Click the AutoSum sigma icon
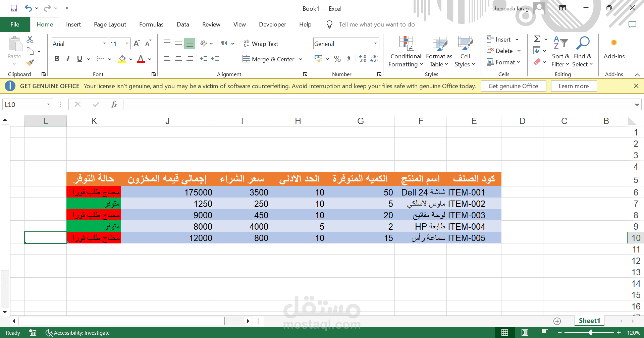 537,39
